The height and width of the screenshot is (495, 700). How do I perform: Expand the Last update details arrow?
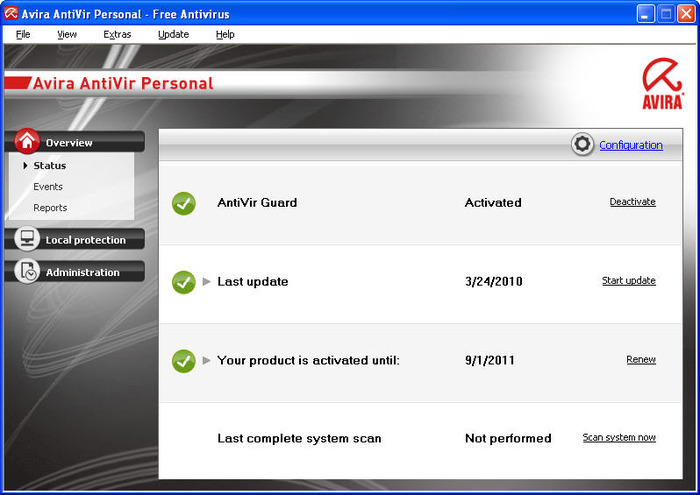(x=207, y=282)
